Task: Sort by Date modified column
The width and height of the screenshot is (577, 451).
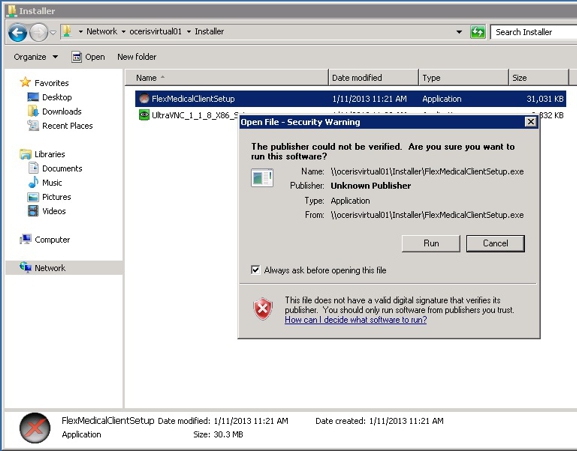Action: point(373,78)
